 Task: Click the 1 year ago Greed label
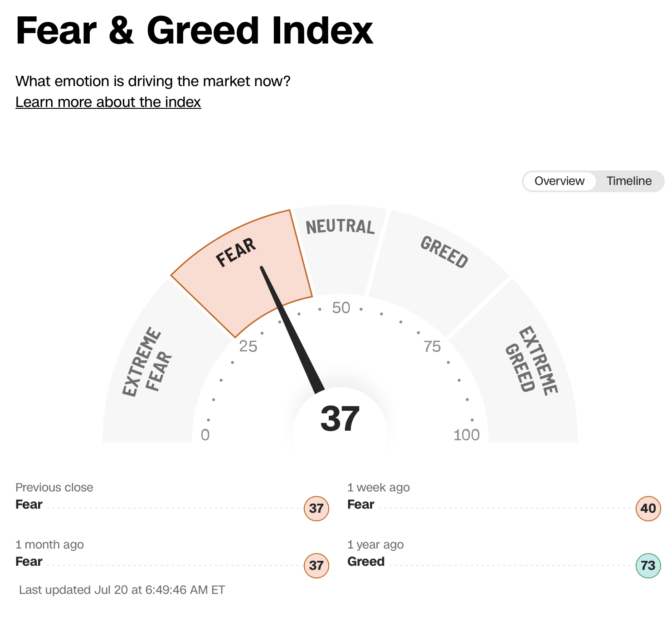coord(366,561)
